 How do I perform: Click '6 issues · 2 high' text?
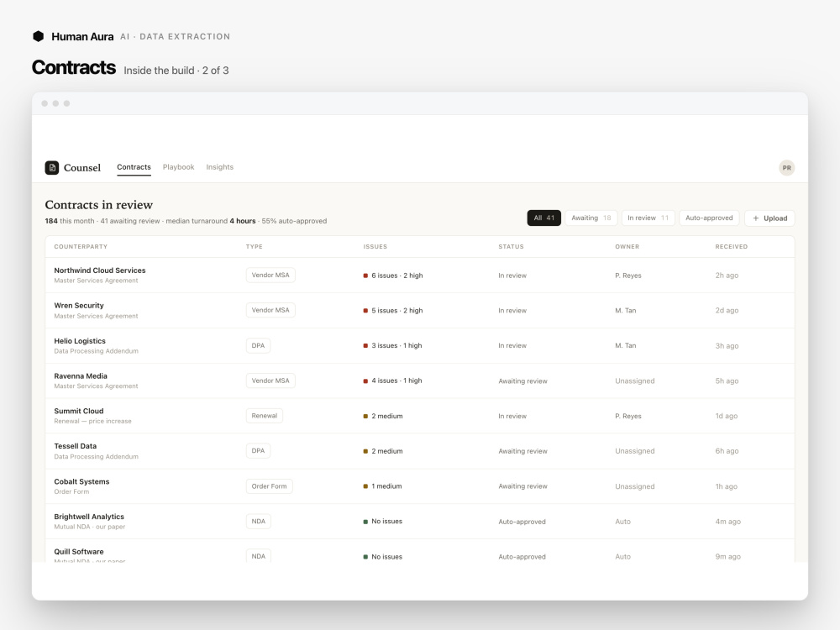397,276
